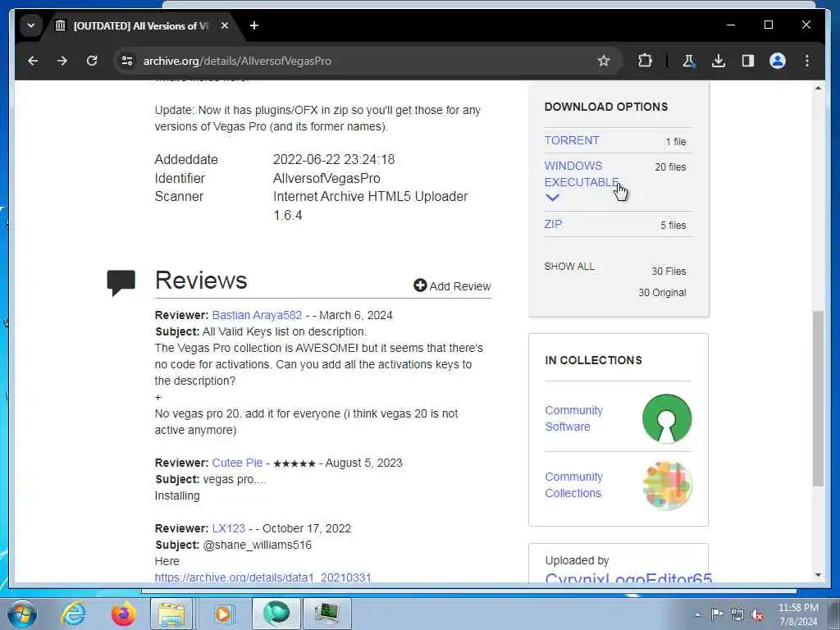Image resolution: width=840 pixels, height=630 pixels.
Task: Open the TORRENT download option
Action: pyautogui.click(x=572, y=140)
